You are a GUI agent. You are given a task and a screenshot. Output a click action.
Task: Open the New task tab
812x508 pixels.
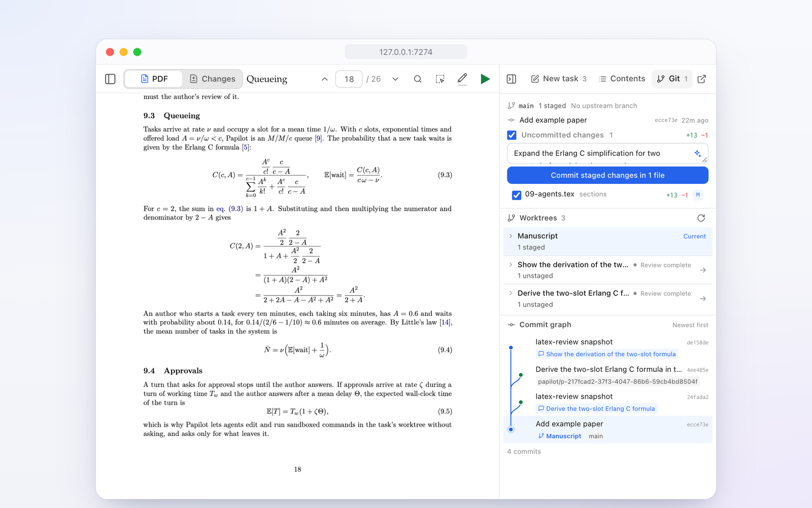pos(558,79)
